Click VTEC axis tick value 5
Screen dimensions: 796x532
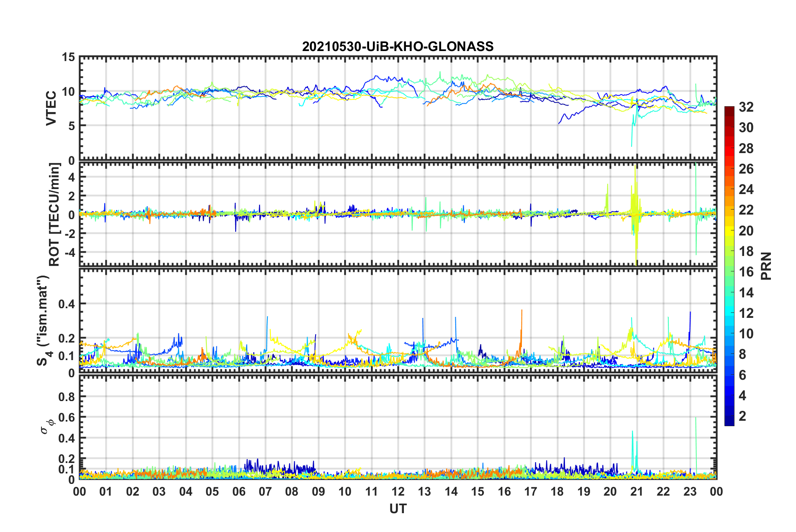tap(72, 125)
